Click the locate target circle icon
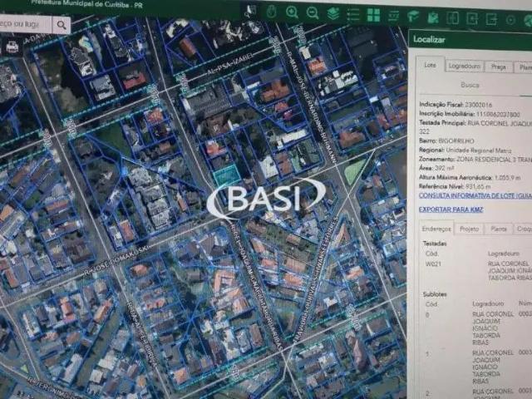Viewport: 532px width, 399px height. pos(510,20)
